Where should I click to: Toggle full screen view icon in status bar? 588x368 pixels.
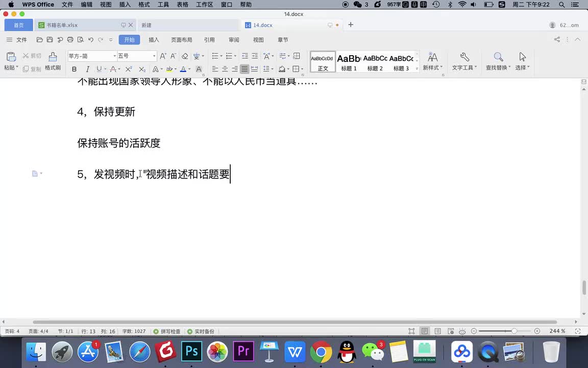click(411, 331)
